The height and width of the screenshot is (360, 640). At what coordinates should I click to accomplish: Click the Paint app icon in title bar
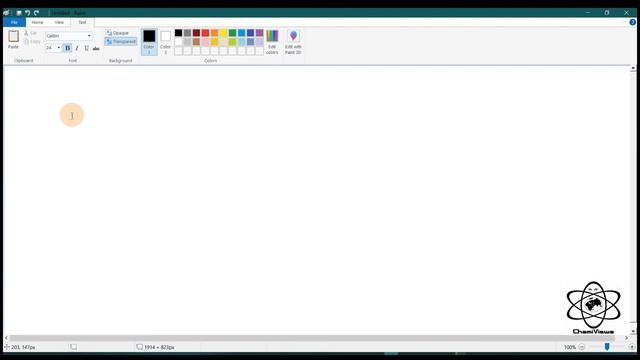(6, 13)
